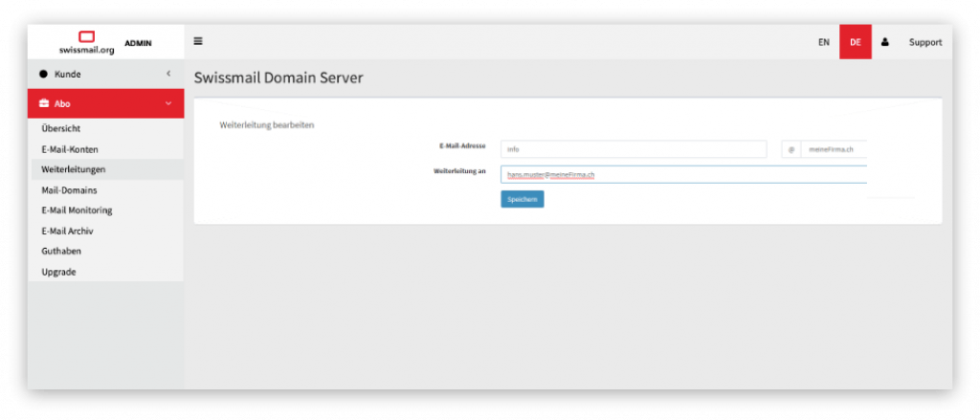Click the briefcase icon beside Abo
Viewport: 980px width, 420px height.
(44, 103)
